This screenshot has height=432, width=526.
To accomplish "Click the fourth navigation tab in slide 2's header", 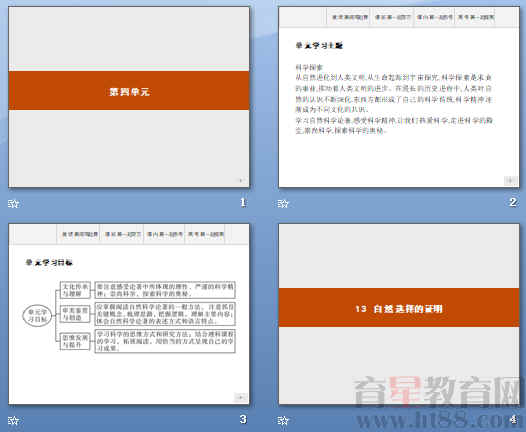I will coord(475,17).
